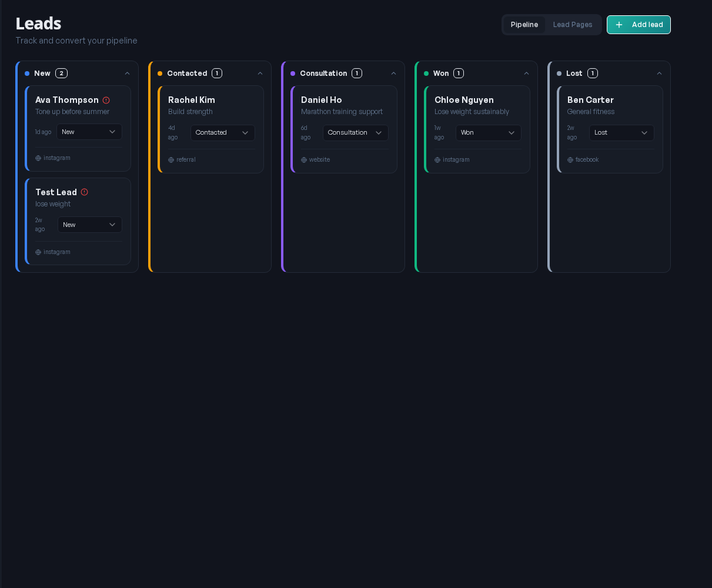Open the Test Lead card title
712x588 pixels.
point(56,192)
